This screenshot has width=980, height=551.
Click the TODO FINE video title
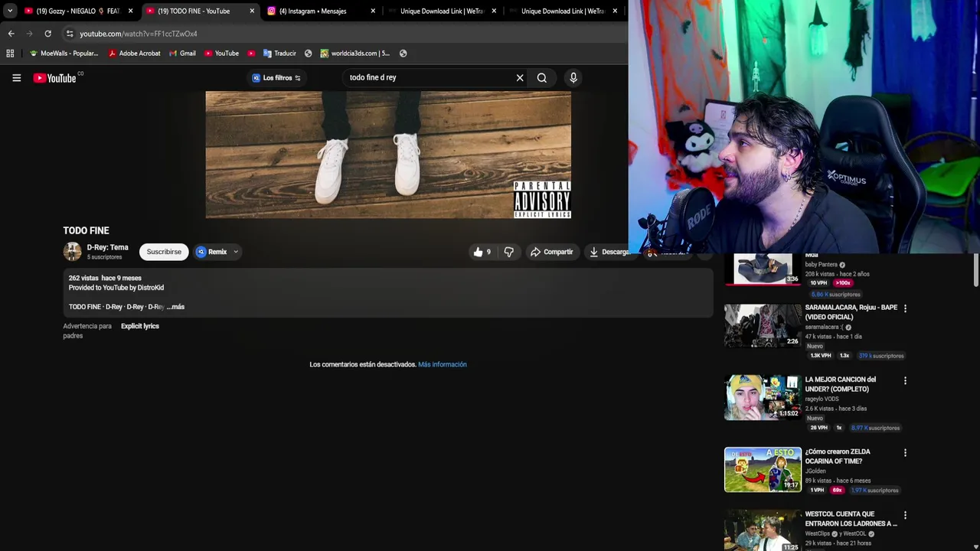[86, 230]
